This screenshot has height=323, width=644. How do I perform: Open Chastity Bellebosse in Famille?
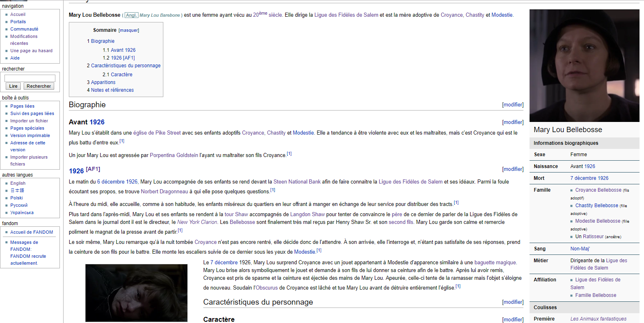(x=597, y=206)
